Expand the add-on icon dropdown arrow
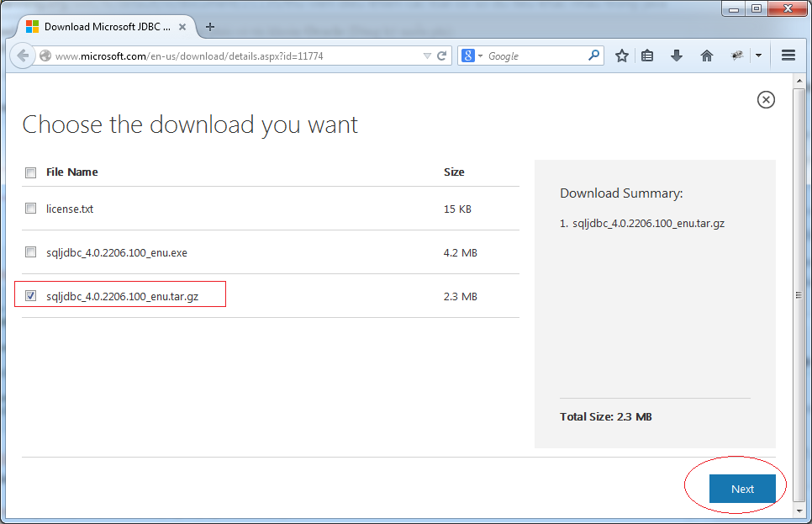The height and width of the screenshot is (524, 812). pyautogui.click(x=759, y=56)
